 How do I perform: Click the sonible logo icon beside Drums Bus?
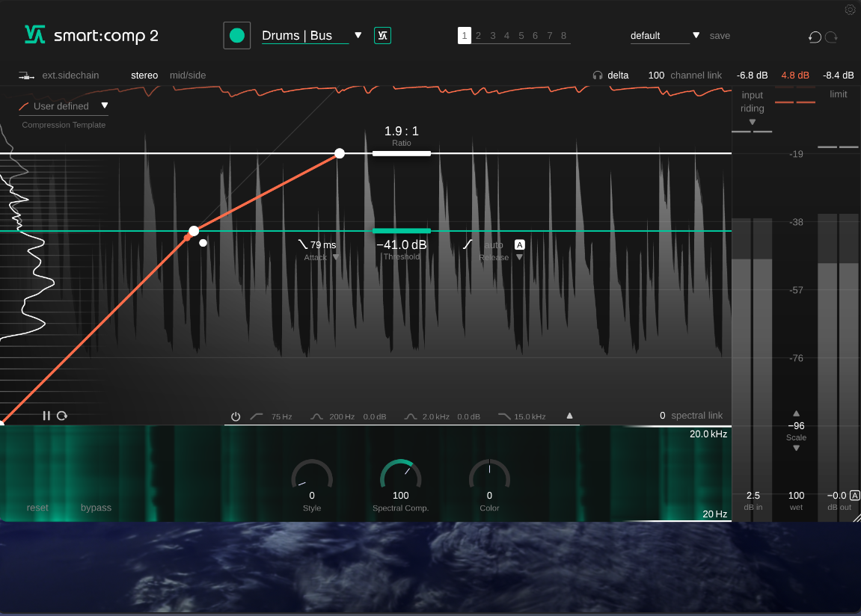(382, 35)
